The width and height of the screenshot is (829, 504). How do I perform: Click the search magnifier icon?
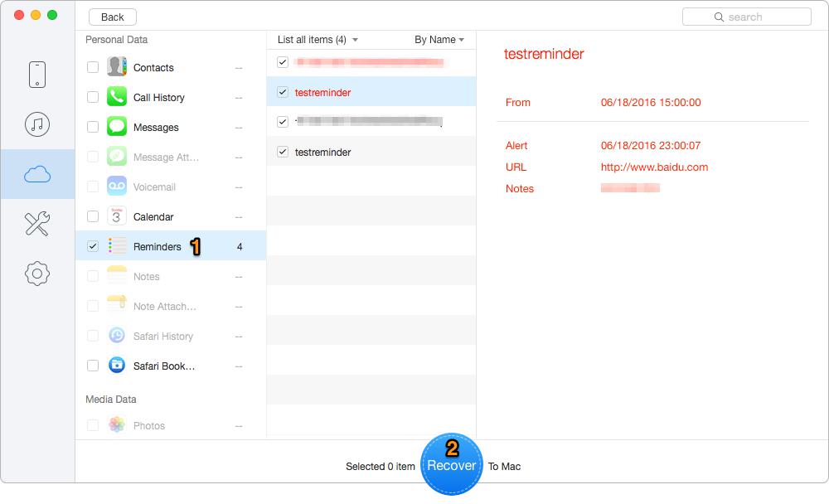click(x=719, y=17)
